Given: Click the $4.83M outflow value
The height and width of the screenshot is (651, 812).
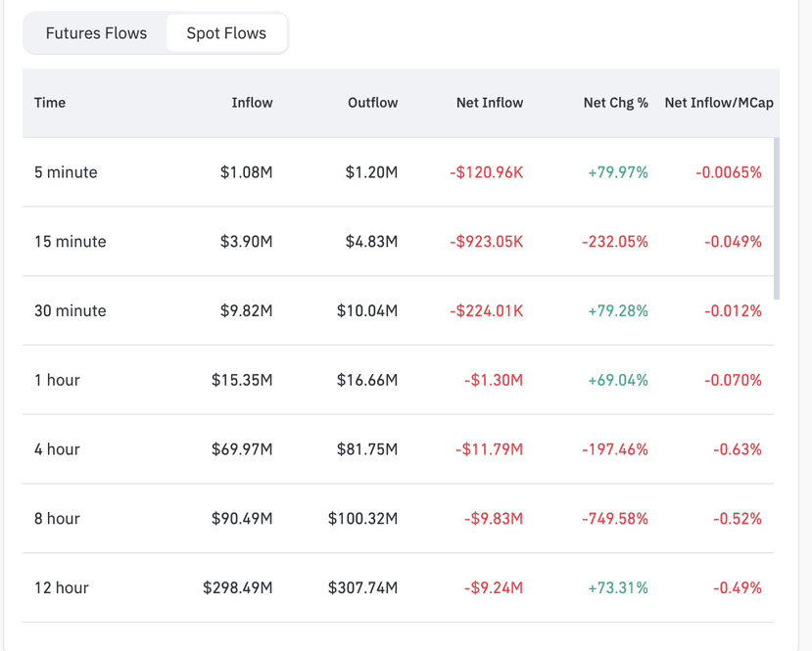Looking at the screenshot, I should (x=371, y=242).
